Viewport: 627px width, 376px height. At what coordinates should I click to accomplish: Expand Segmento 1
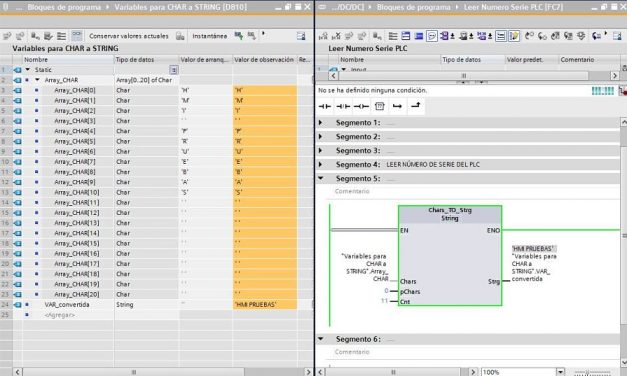point(321,122)
